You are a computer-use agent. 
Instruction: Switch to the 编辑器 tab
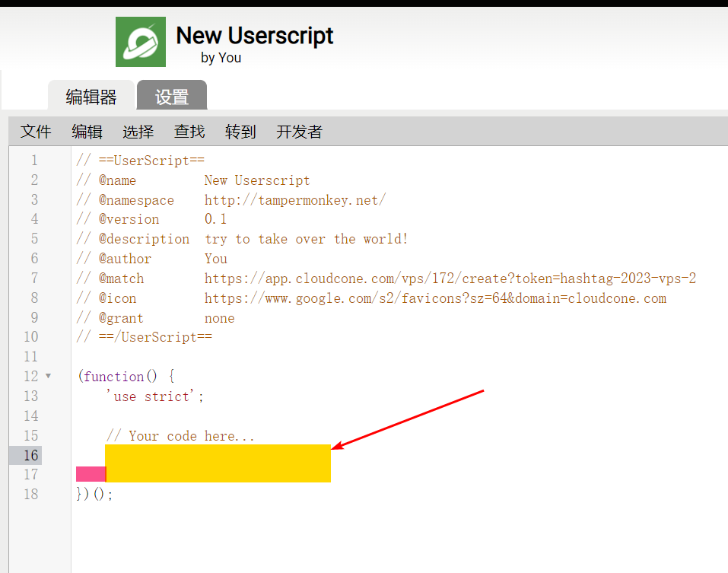tap(91, 97)
